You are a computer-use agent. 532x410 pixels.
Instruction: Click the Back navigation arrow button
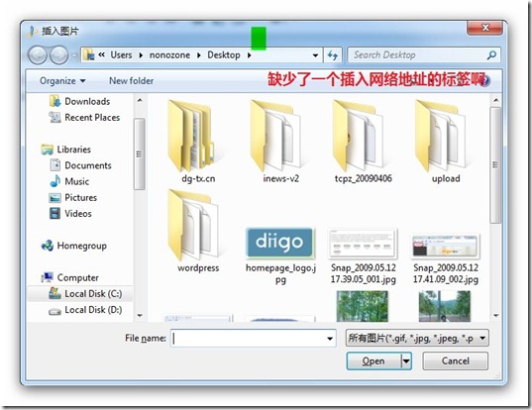[x=38, y=54]
